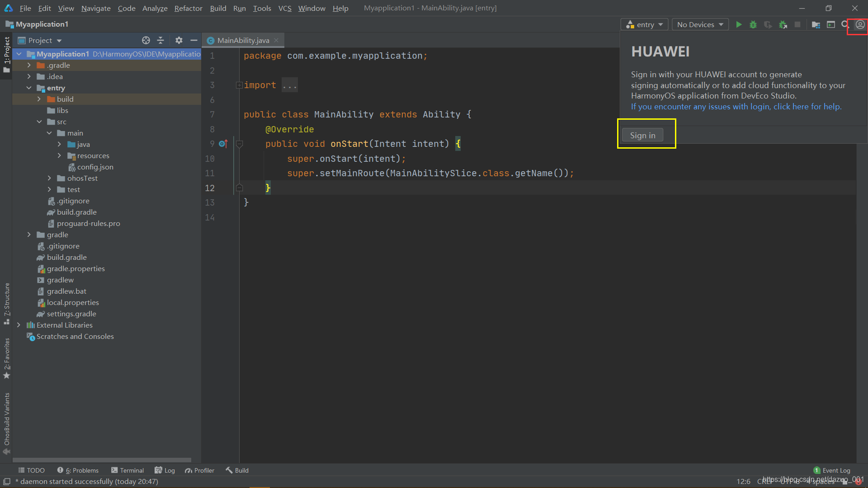Expand the resources folder

point(59,155)
